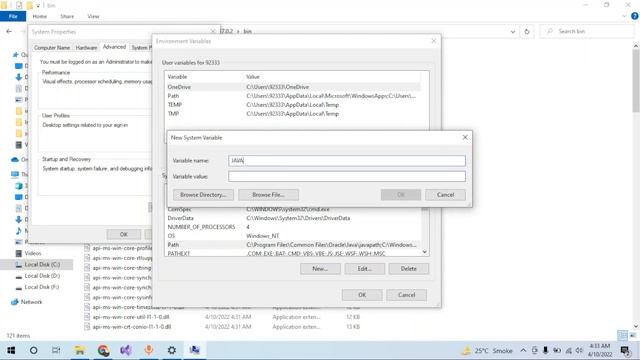
Task: Click Search bin field
Action: point(587,31)
